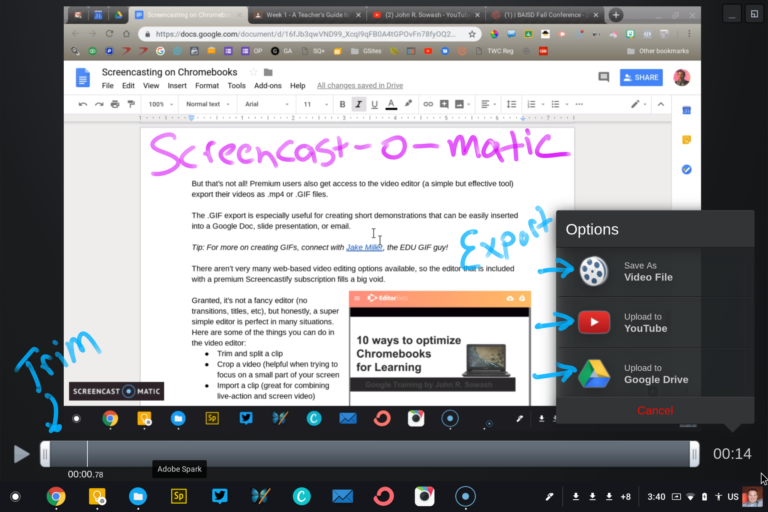The width and height of the screenshot is (768, 512).
Task: Play the recorded screencast
Action: click(21, 454)
